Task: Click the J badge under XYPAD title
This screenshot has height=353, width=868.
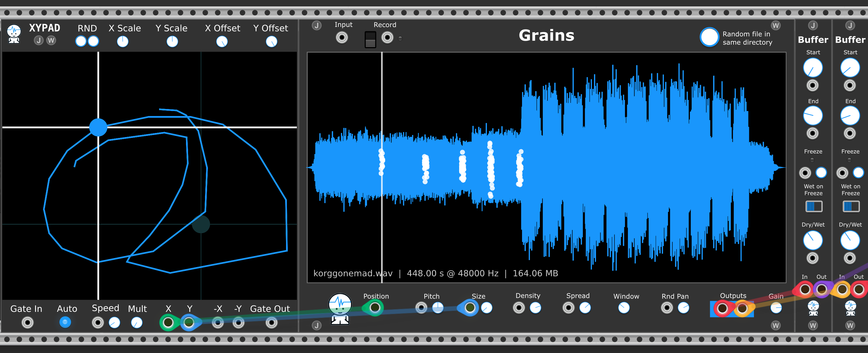Action: pos(39,41)
